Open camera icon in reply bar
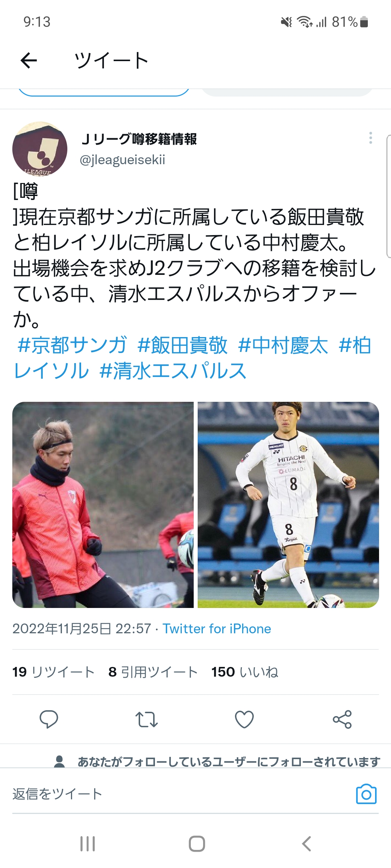 [366, 794]
